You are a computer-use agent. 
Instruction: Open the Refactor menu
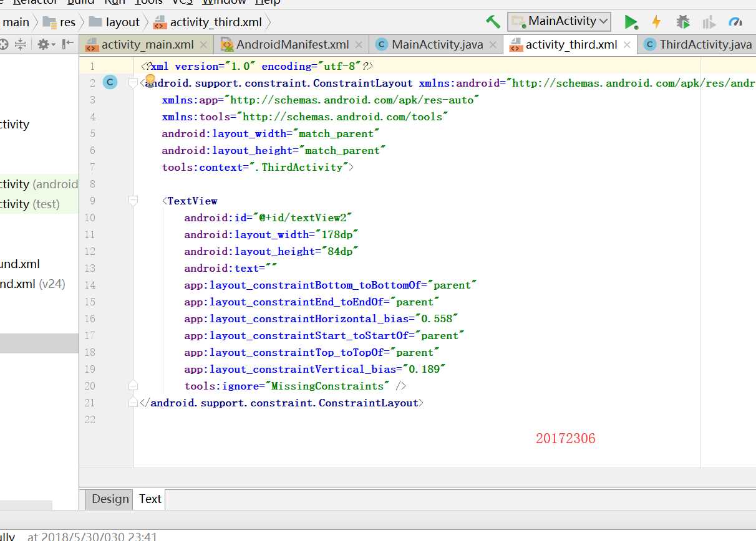pos(36,2)
